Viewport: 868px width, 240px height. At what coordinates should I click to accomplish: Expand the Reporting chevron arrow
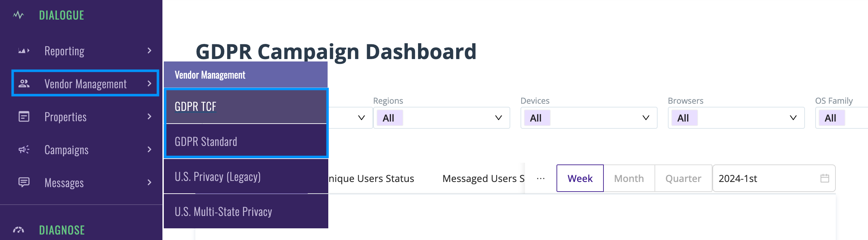(x=149, y=50)
